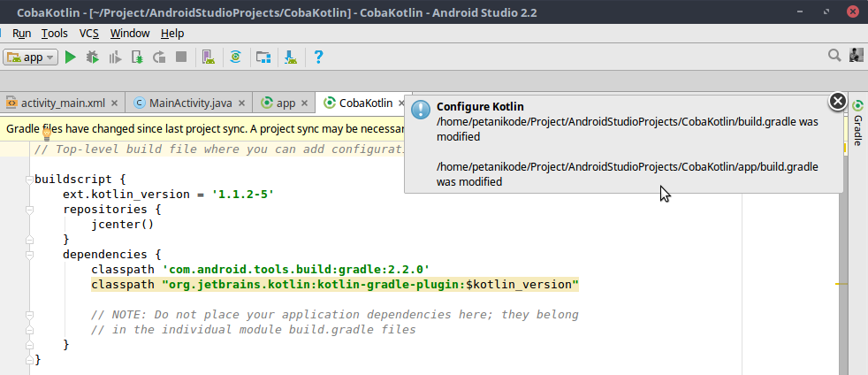Click the Apply Changes rerun icon
The height and width of the screenshot is (375, 868).
click(x=159, y=57)
